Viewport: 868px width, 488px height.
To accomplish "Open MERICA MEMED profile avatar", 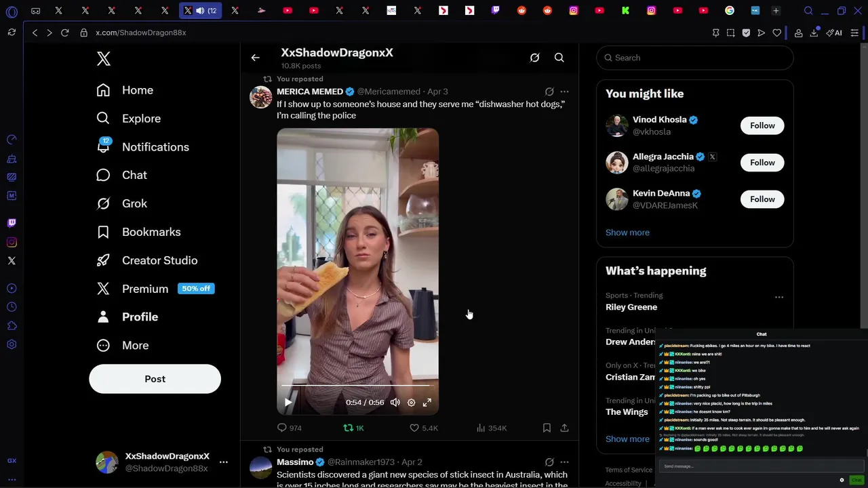I will (260, 97).
